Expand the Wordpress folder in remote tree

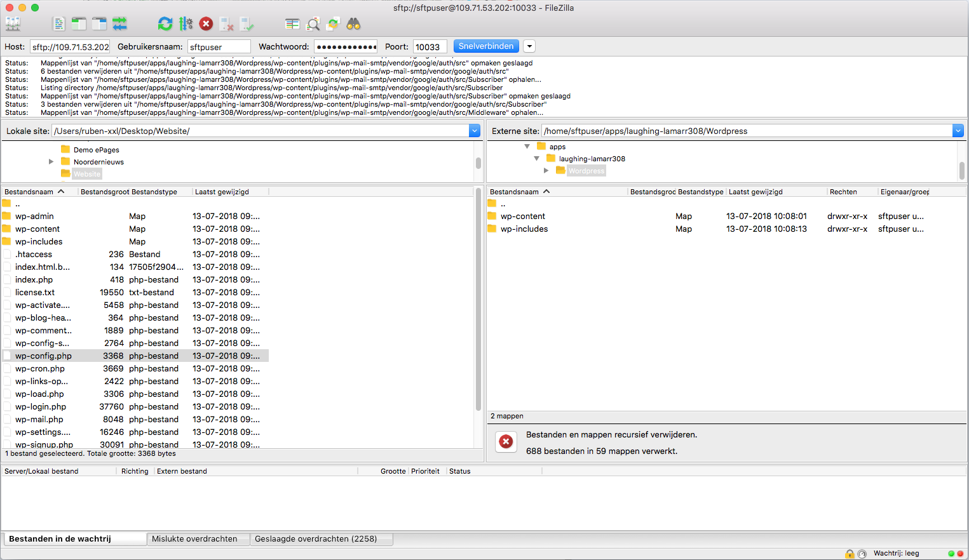(x=546, y=171)
